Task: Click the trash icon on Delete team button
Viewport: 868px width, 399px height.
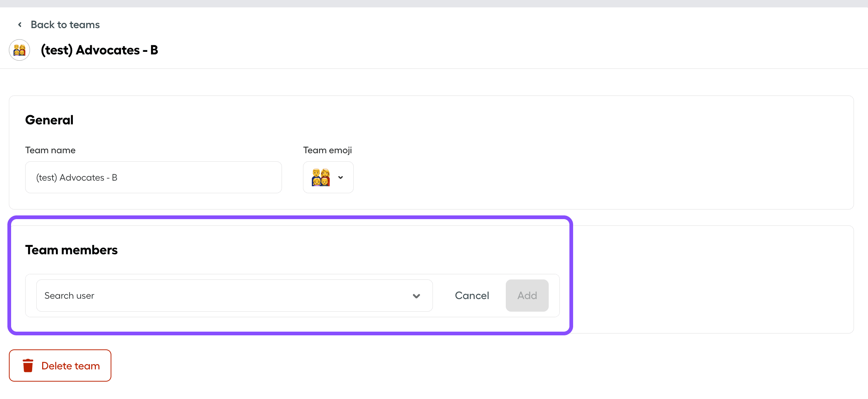Action: point(28,365)
